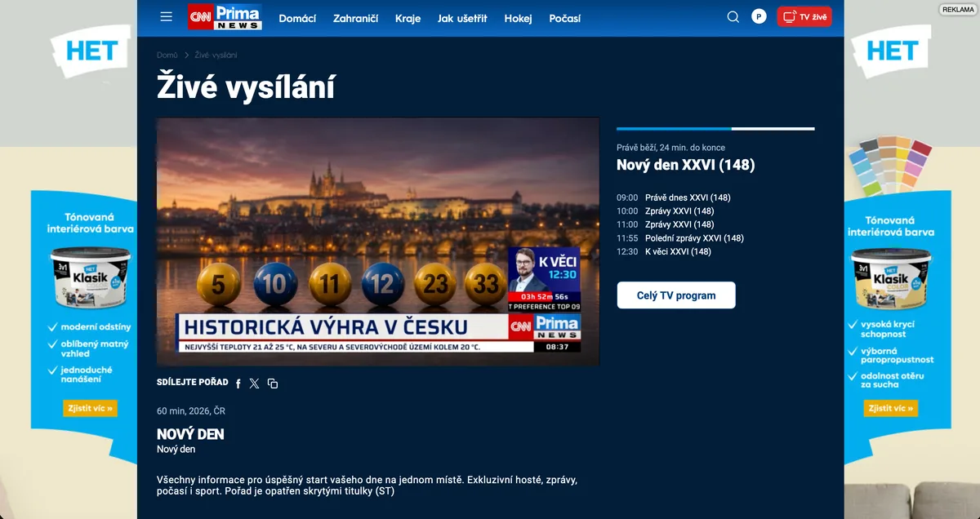Open Jak ušetřit section
Screen dimensions: 980x519
[x=462, y=19]
